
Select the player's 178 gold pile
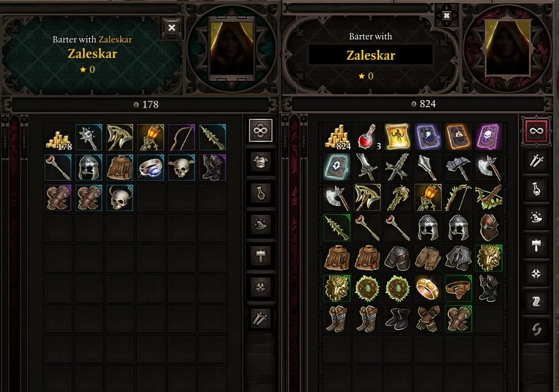point(58,137)
